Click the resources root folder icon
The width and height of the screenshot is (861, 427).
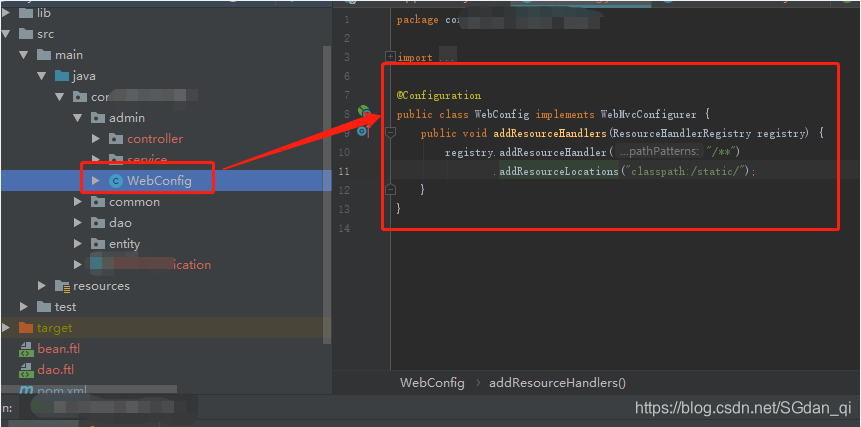[x=62, y=285]
